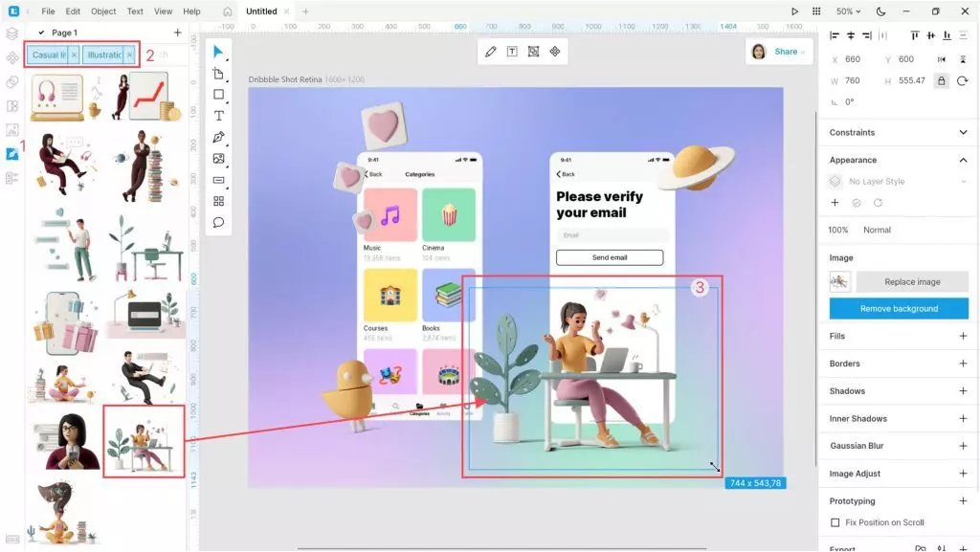Screen dimensions: 980x552
Task: Select the Text tool
Action: [218, 116]
